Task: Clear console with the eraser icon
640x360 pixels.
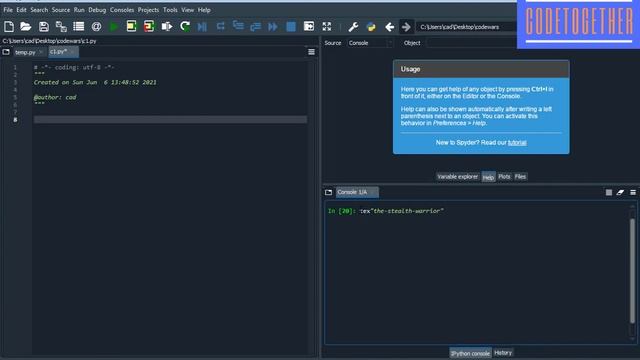Action: (x=620, y=192)
